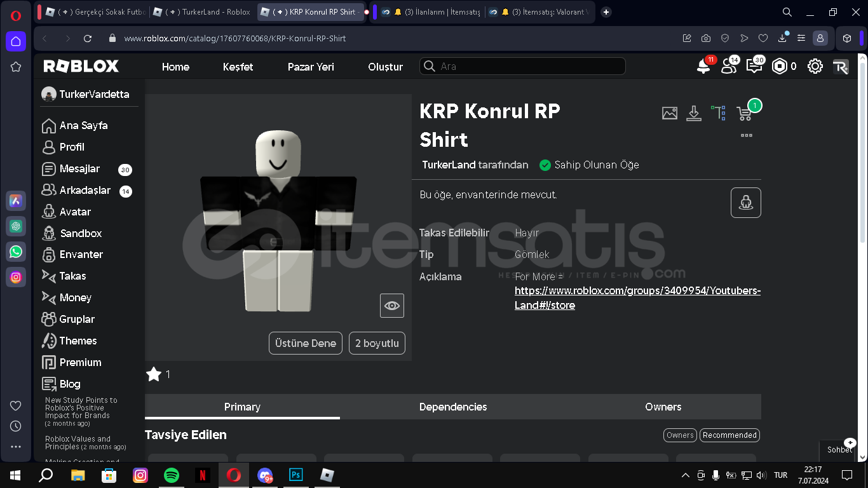Click Oluştur in the top navigation
The height and width of the screenshot is (488, 868).
[385, 67]
